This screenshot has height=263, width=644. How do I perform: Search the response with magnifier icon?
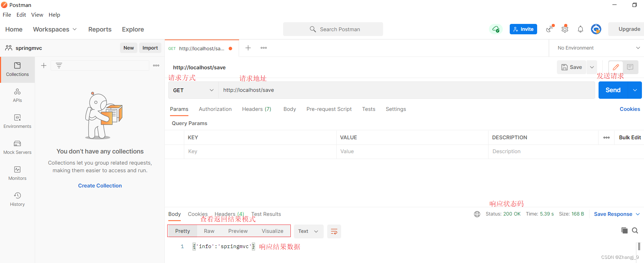(635, 230)
